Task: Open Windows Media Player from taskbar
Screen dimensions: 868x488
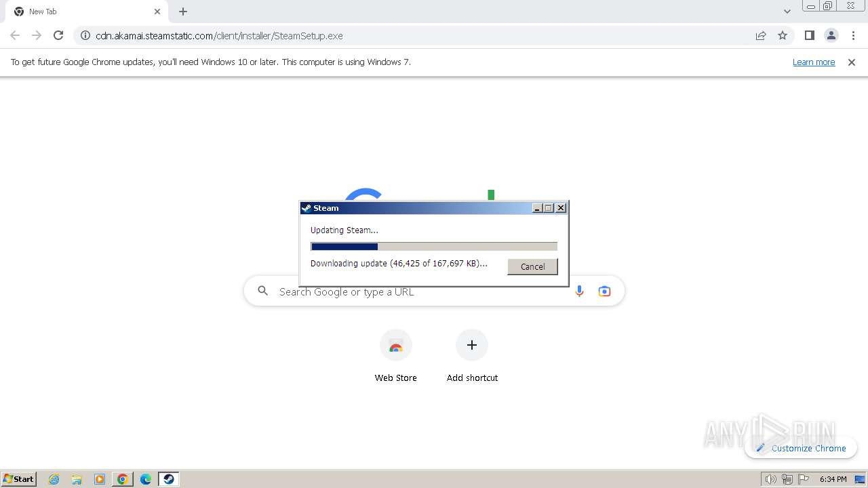Action: (x=100, y=479)
